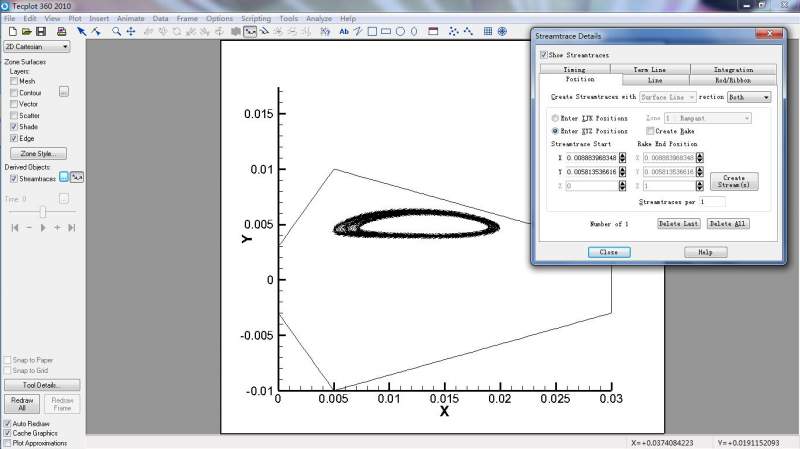Switch to the Line tab

(655, 80)
